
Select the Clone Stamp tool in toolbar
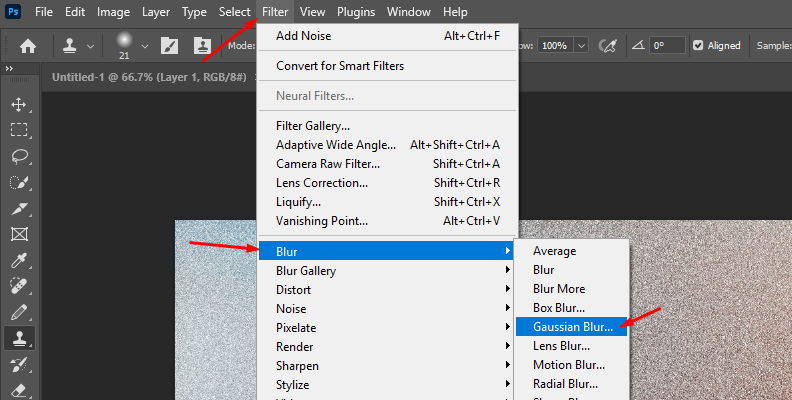click(19, 338)
